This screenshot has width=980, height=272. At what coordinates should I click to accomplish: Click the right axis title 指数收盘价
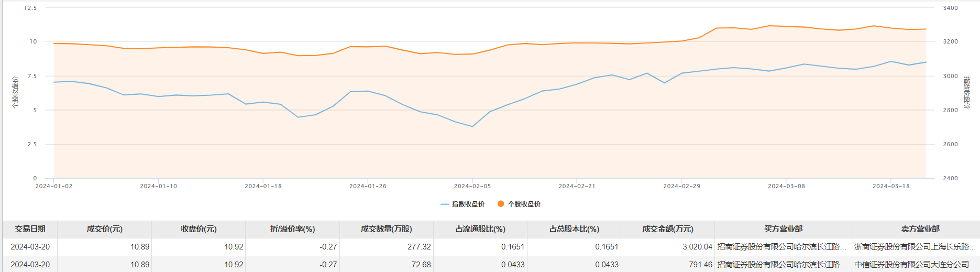967,93
